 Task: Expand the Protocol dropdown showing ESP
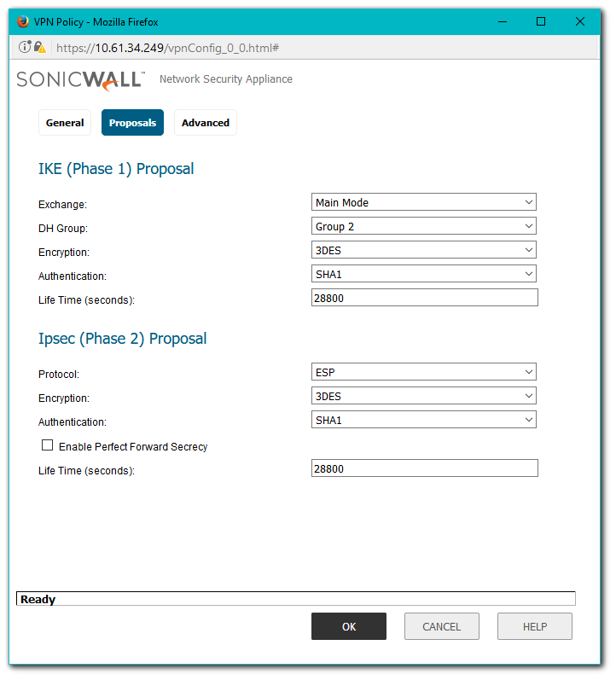coord(424,372)
